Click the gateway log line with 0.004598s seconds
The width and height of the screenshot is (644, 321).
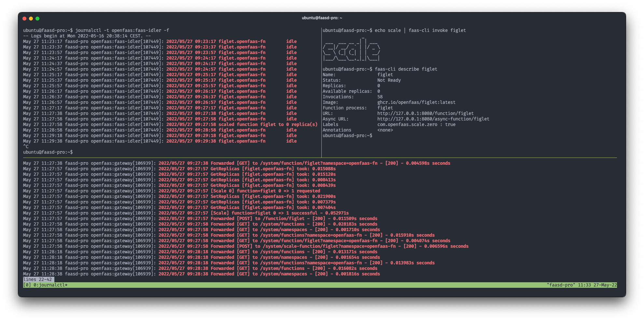[x=237, y=163]
